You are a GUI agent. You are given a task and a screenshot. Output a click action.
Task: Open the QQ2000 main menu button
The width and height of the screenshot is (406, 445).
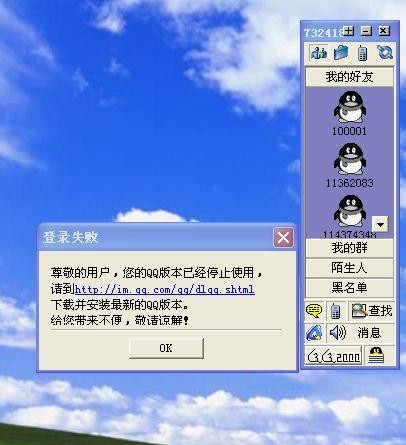tap(333, 356)
